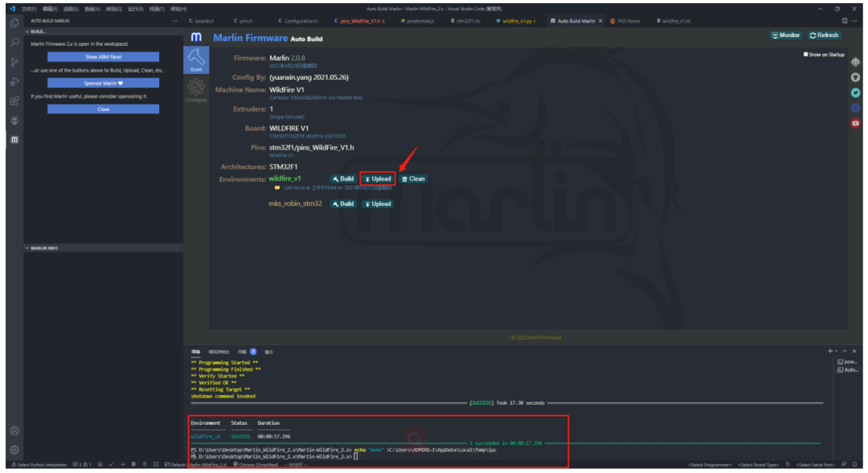Open the YouTube icon on the right sidebar
Screen dimensions: 868x473
point(855,123)
